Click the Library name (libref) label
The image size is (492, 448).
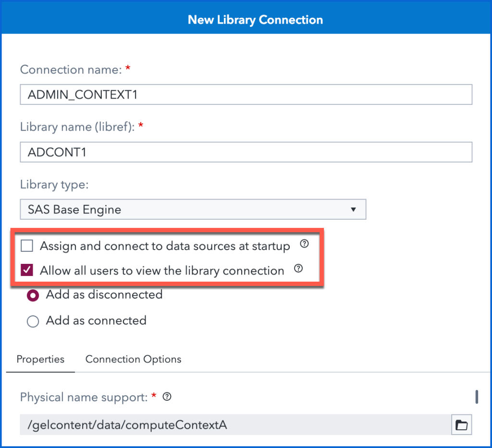pos(78,127)
